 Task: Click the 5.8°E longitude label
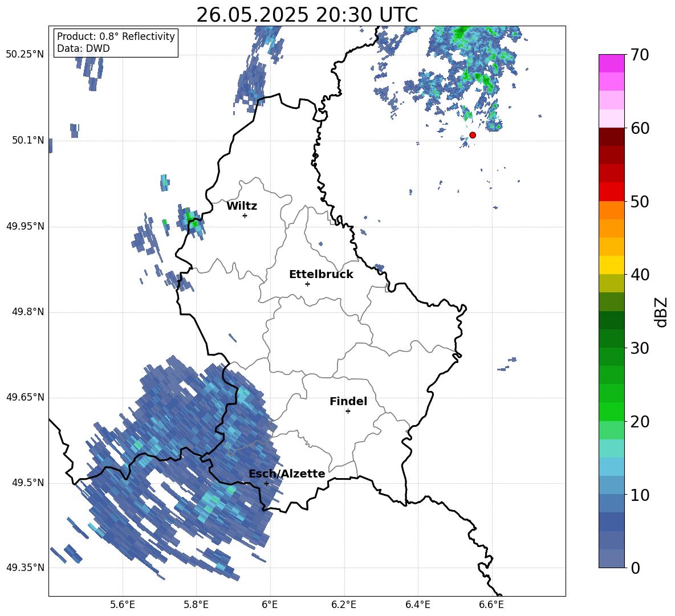(x=196, y=605)
